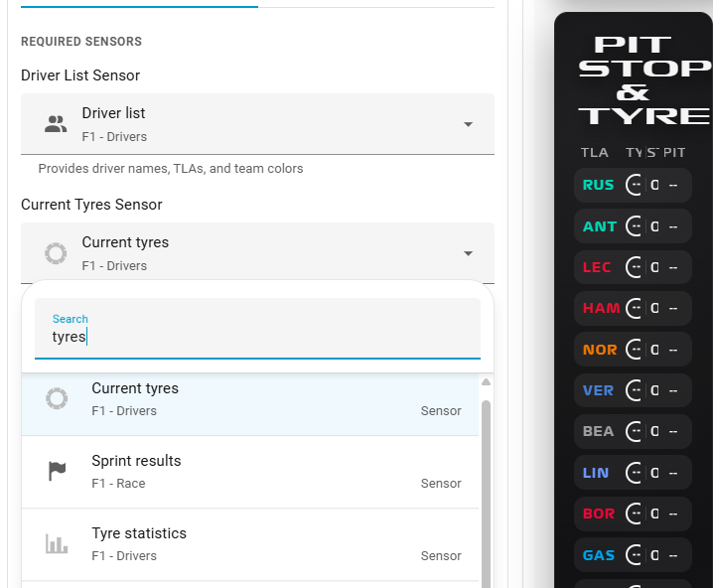Click the people icon beside Driver list
Screen dimensions: 713x588
(56, 124)
